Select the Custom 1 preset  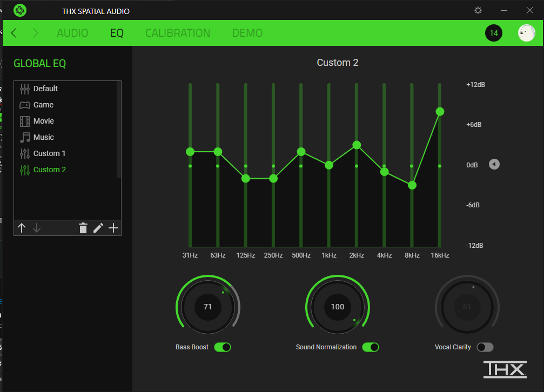pos(65,153)
